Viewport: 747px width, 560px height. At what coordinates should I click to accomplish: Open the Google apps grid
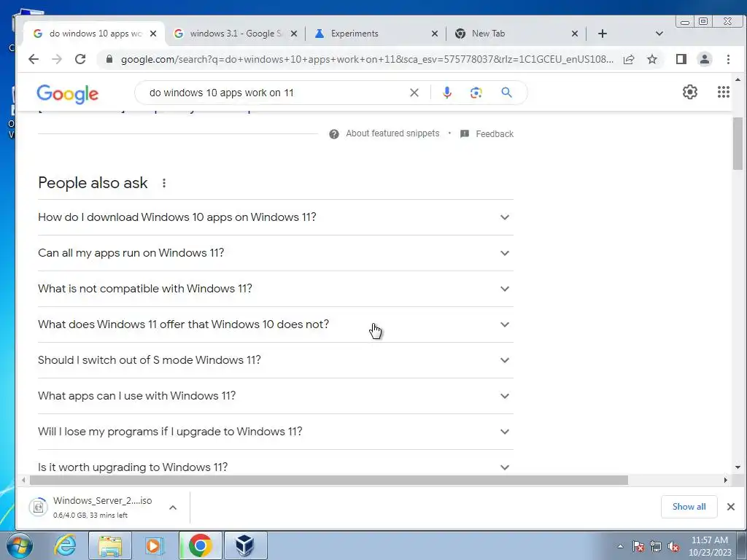tap(723, 92)
